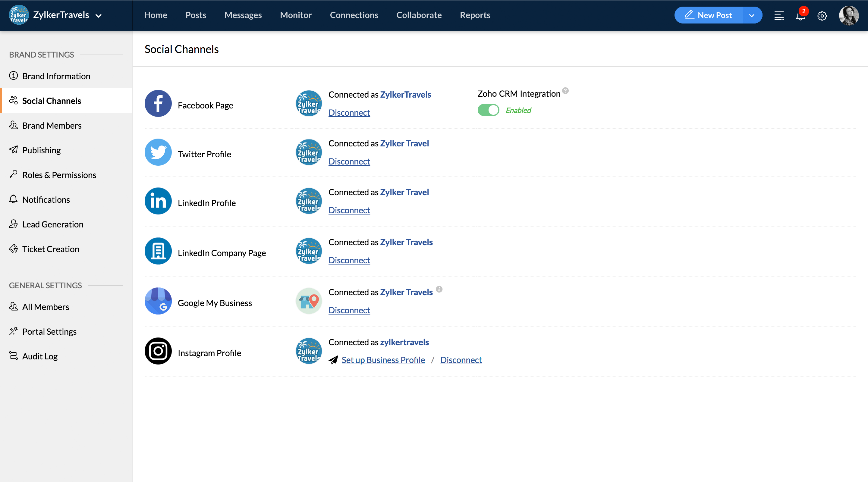Disable the Zoho CRM Integration toggle
868x482 pixels.
(x=488, y=110)
